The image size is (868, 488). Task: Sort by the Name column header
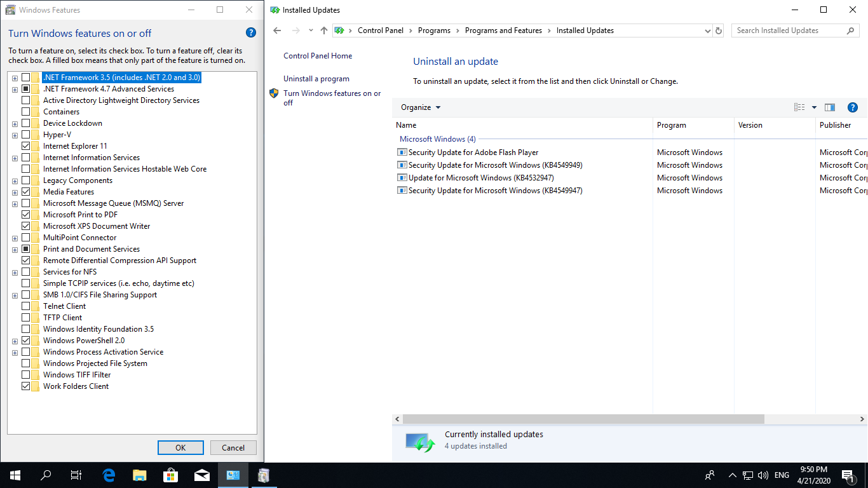coord(522,125)
